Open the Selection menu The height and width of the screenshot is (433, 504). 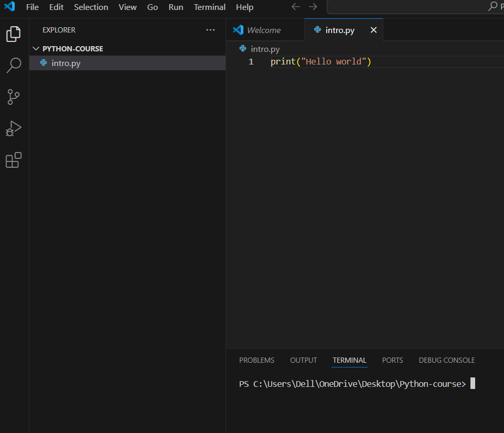tap(91, 7)
